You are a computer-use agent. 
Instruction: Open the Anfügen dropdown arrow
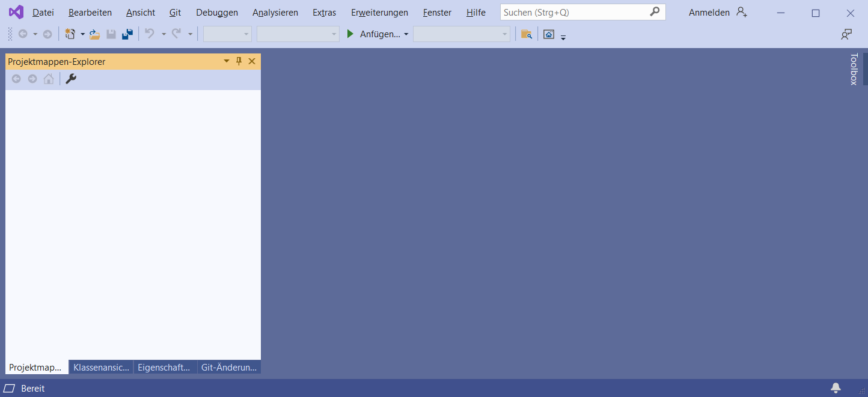(407, 34)
